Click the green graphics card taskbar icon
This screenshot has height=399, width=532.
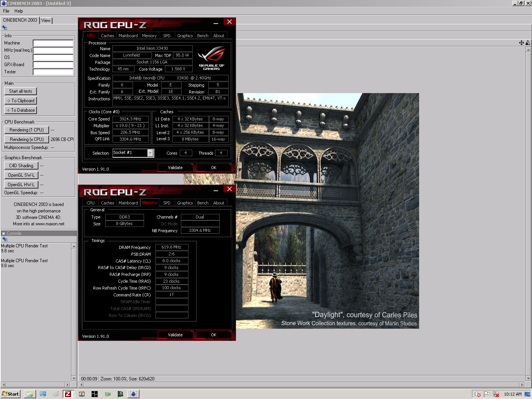coord(108,394)
